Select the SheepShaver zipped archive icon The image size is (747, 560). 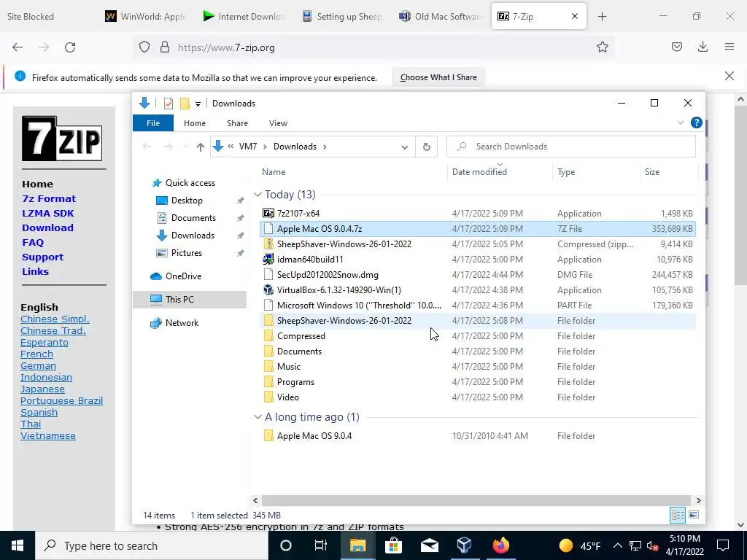click(268, 244)
